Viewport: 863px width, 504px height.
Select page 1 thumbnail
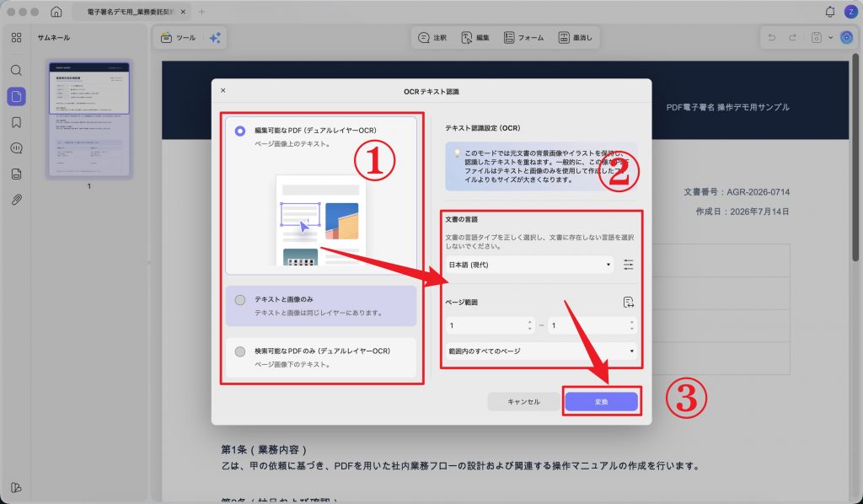pyautogui.click(x=89, y=119)
